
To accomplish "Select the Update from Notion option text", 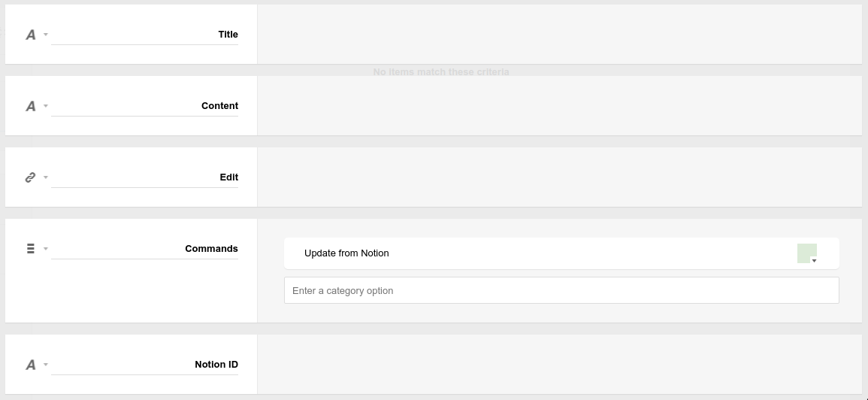I will (x=346, y=253).
